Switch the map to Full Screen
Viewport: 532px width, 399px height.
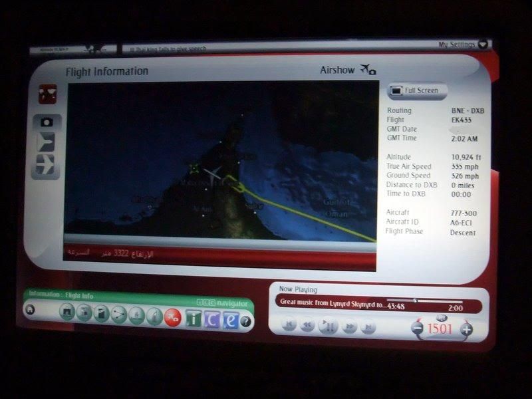pos(417,90)
